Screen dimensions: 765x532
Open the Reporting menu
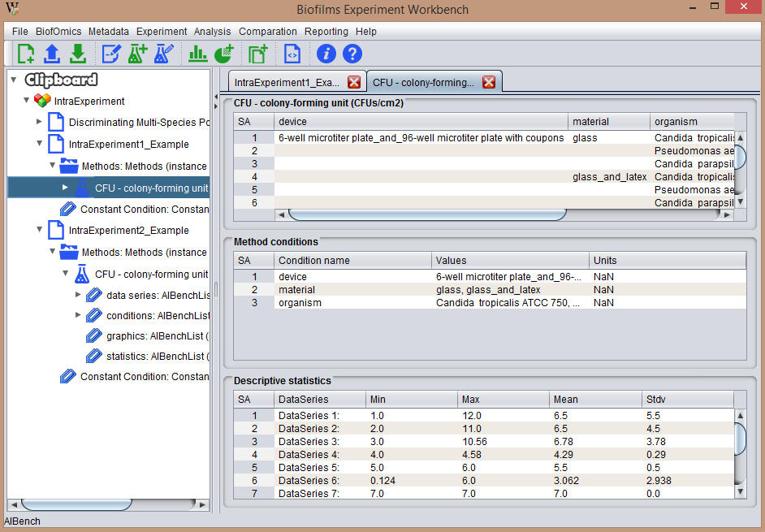[x=326, y=31]
